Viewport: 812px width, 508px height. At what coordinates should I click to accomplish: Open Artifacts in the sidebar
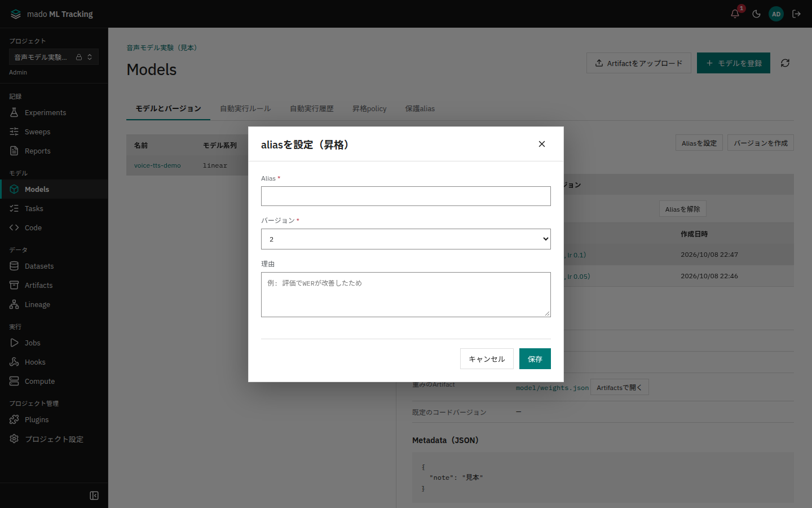pos(54,285)
